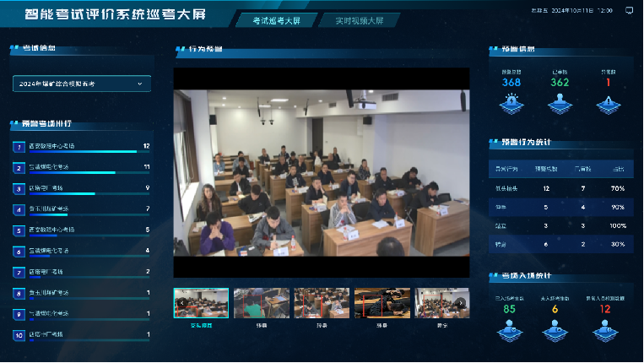This screenshot has width=644, height=363.
Task: Click the exam dropdown chevron arrow
Action: tap(139, 84)
